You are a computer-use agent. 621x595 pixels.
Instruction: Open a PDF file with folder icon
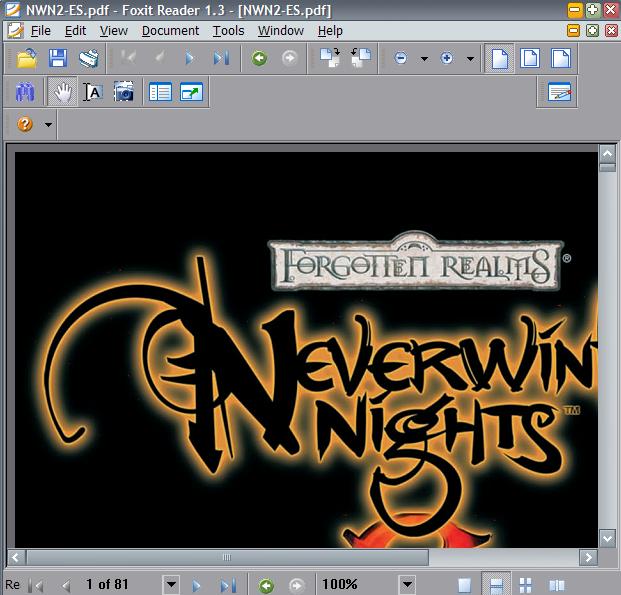[27, 59]
